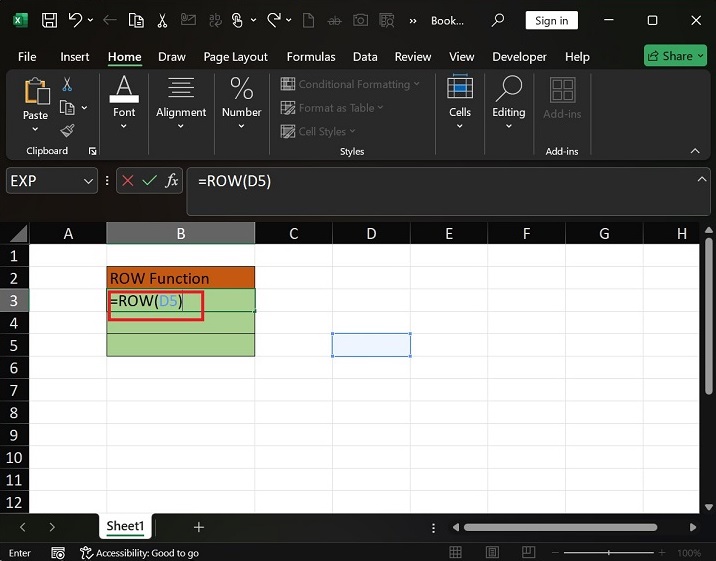Screen dimensions: 716x561
Task: Click the Insert Function fx icon
Action: pyautogui.click(x=172, y=181)
